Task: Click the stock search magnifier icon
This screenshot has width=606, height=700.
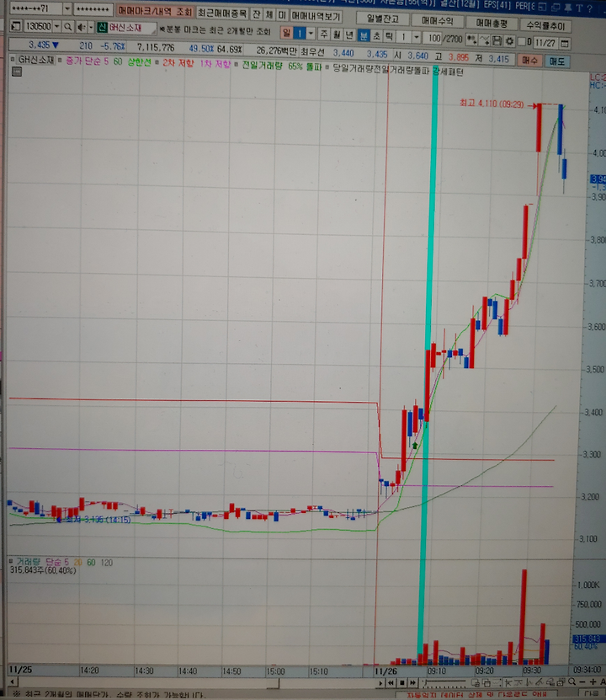Action: pos(68,27)
